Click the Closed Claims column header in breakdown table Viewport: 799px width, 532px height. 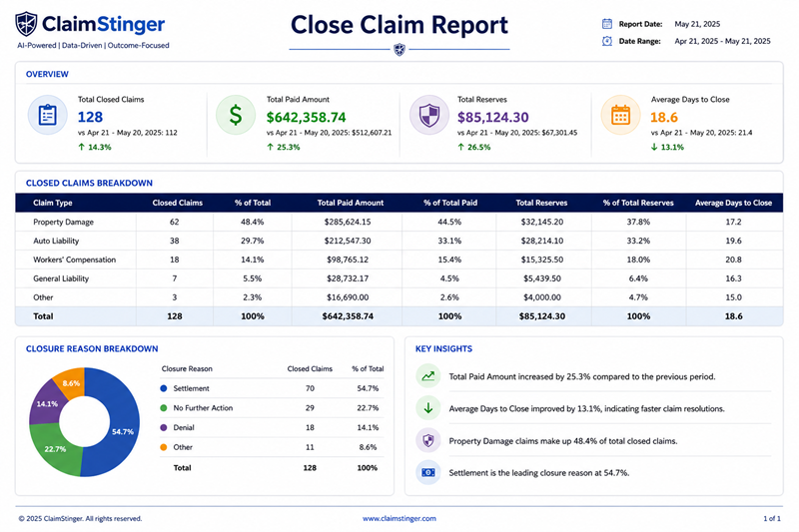point(178,203)
